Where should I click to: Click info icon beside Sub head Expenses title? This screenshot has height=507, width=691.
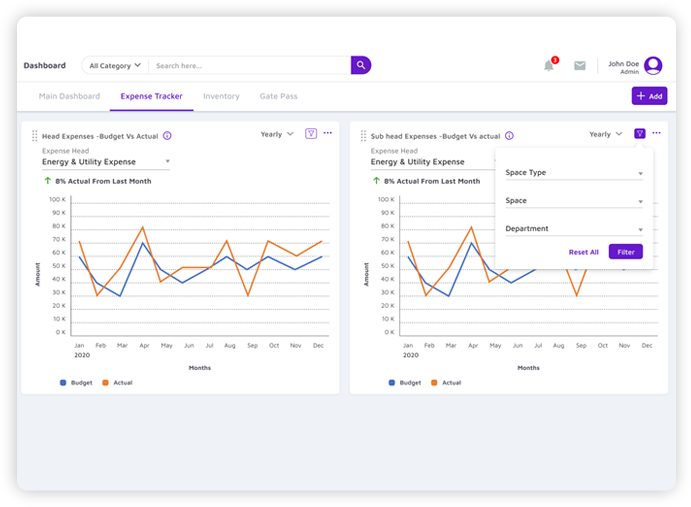[509, 135]
